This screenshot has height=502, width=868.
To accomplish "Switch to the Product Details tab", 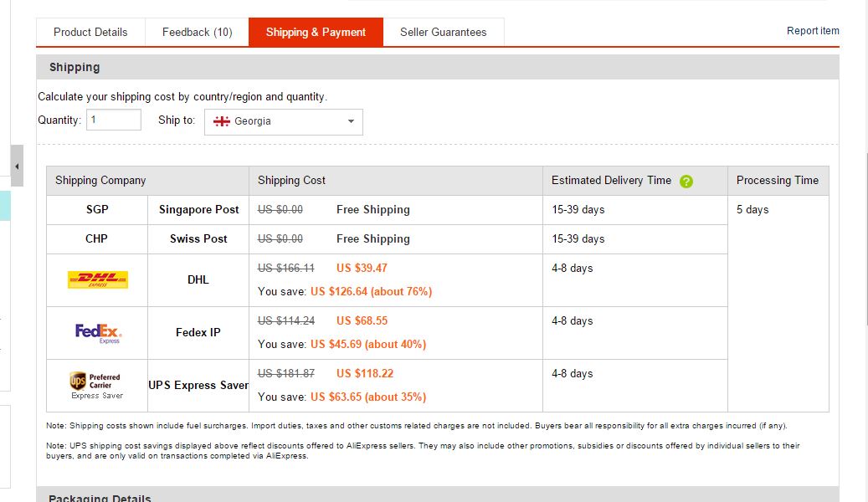I will (90, 32).
